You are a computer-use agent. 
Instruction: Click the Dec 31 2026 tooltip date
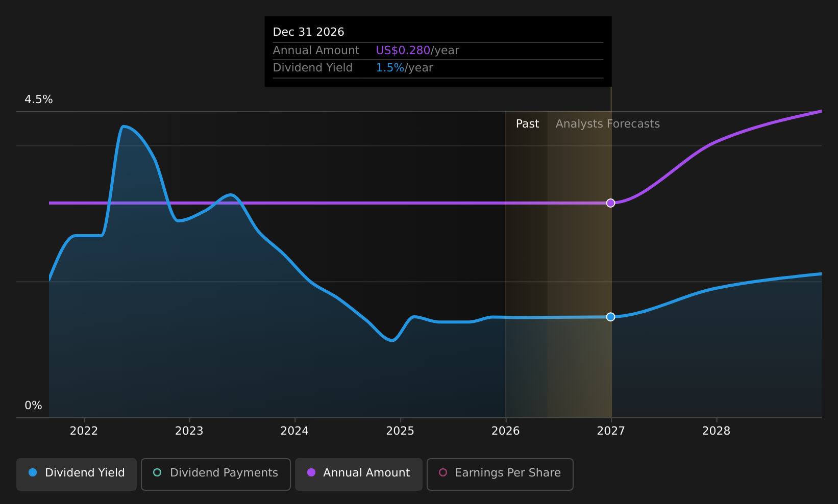point(308,32)
